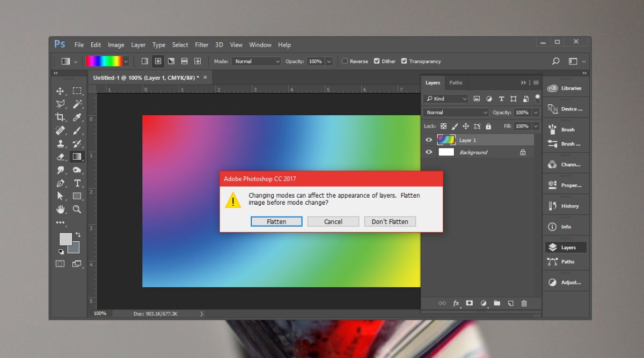Create a new layer in the Layers panel
The image size is (644, 358).
coord(510,303)
